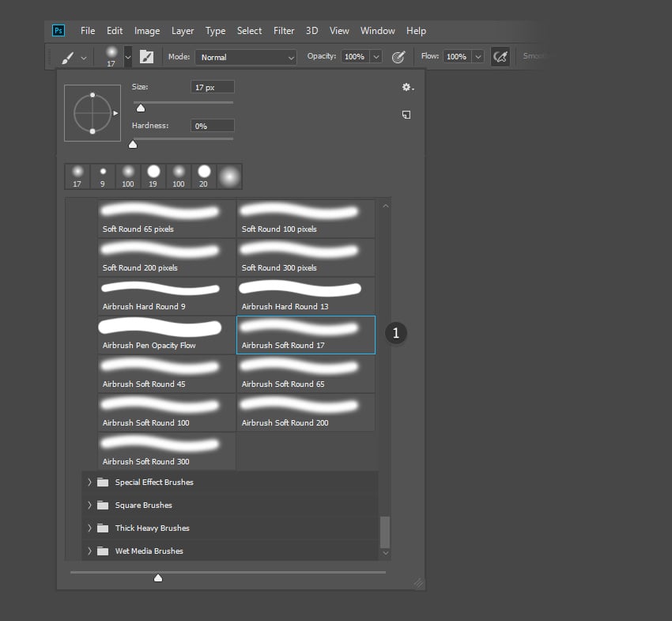Open the brush settings gear menu
This screenshot has width=672, height=621.
[x=406, y=87]
